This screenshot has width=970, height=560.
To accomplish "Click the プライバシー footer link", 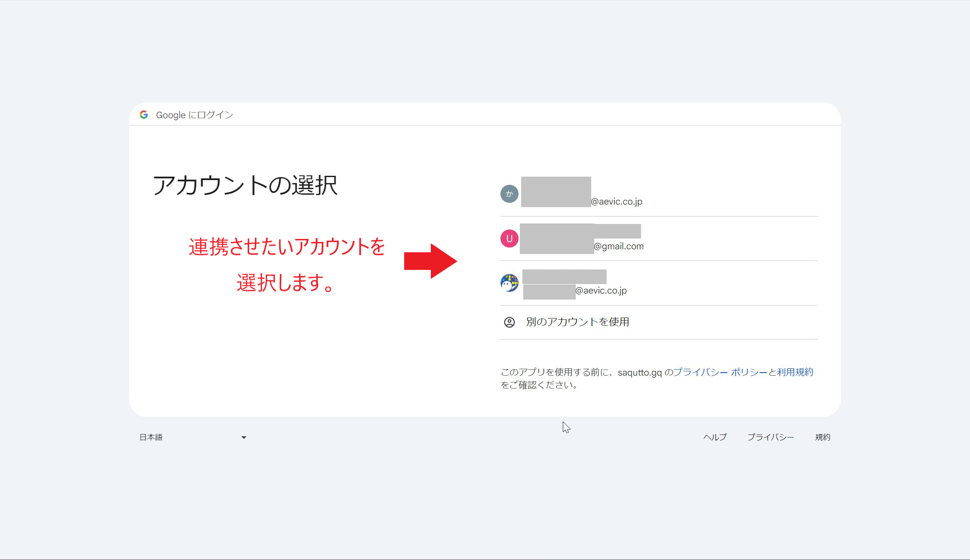I will pos(771,437).
